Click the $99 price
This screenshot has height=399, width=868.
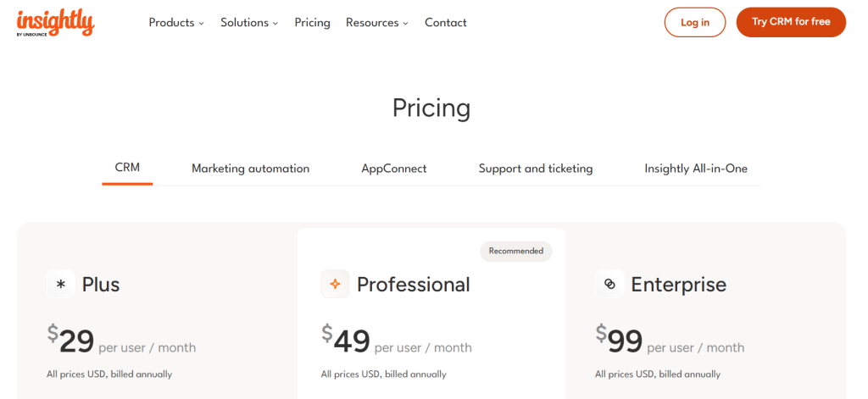619,340
